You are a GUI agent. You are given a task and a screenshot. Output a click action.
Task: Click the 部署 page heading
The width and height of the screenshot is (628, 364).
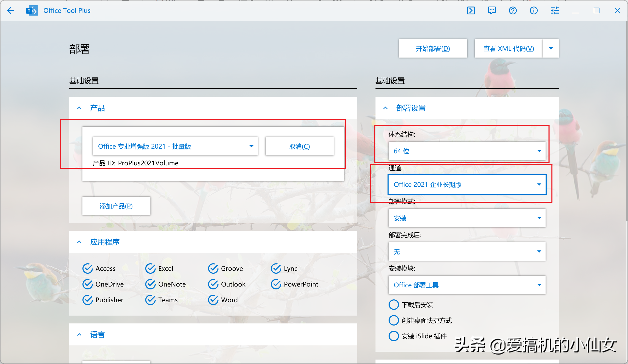click(80, 49)
